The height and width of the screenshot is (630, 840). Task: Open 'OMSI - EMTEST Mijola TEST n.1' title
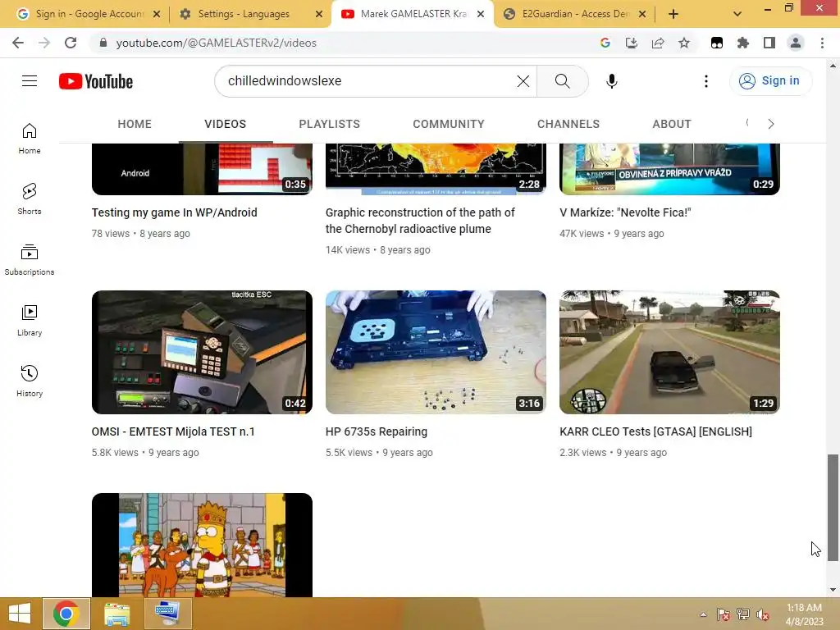point(173,431)
